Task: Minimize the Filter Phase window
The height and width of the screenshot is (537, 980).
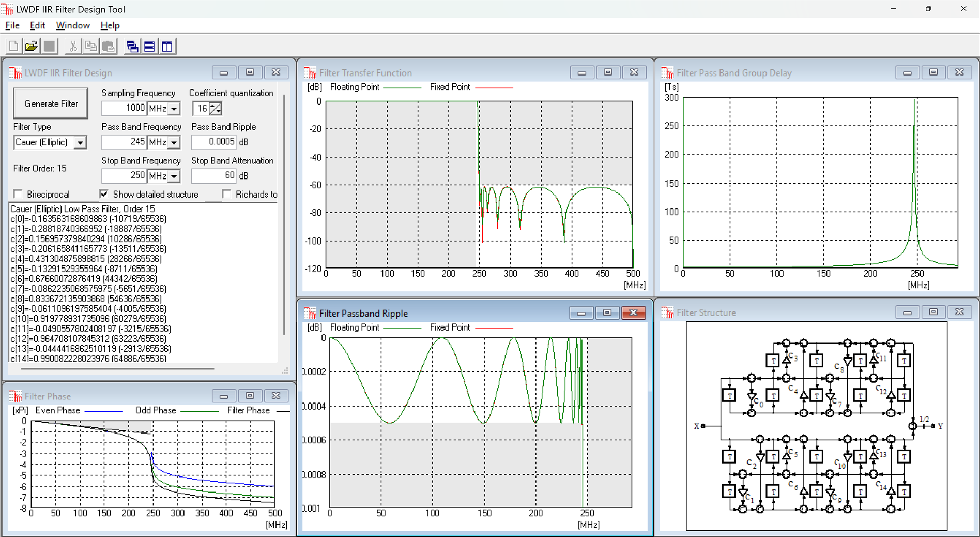Action: [x=224, y=396]
